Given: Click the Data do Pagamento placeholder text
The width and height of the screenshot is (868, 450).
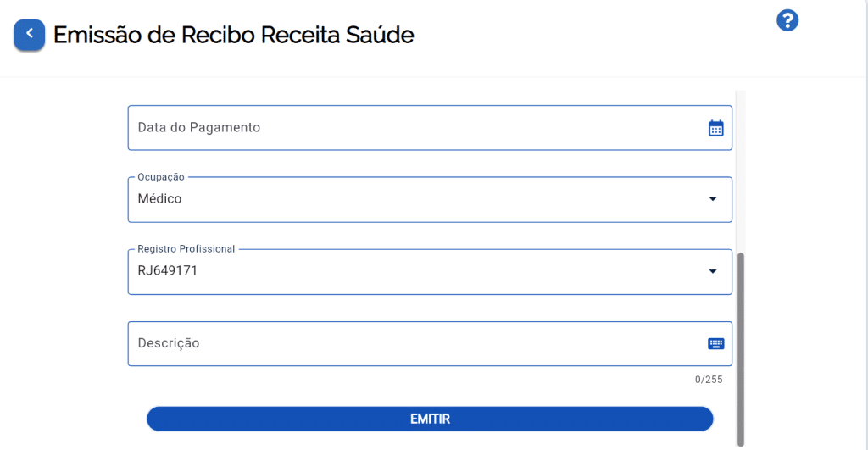Looking at the screenshot, I should pyautogui.click(x=199, y=128).
